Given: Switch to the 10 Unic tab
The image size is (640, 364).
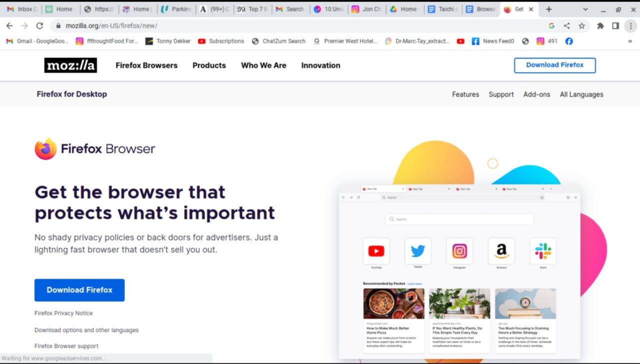Looking at the screenshot, I should pyautogui.click(x=329, y=9).
